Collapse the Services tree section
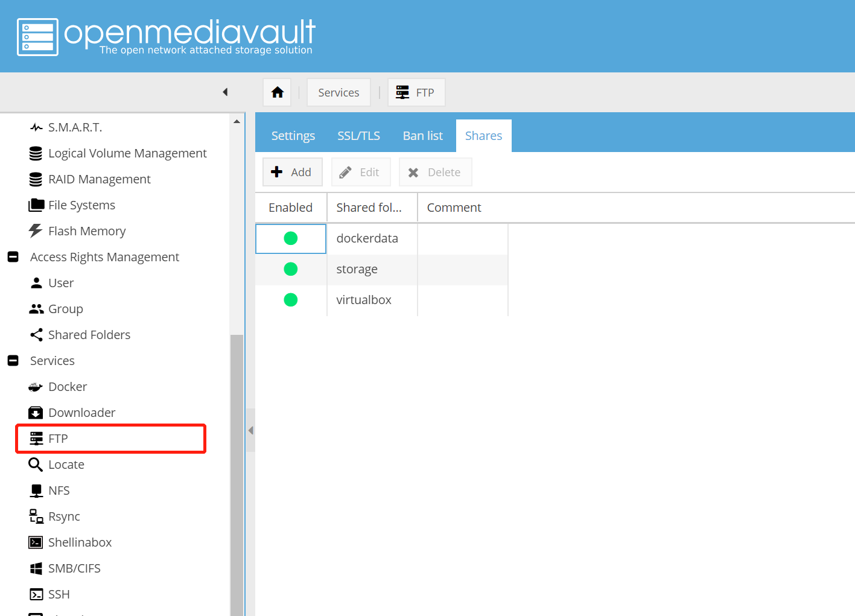Screen dimensions: 855x616 coord(13,361)
